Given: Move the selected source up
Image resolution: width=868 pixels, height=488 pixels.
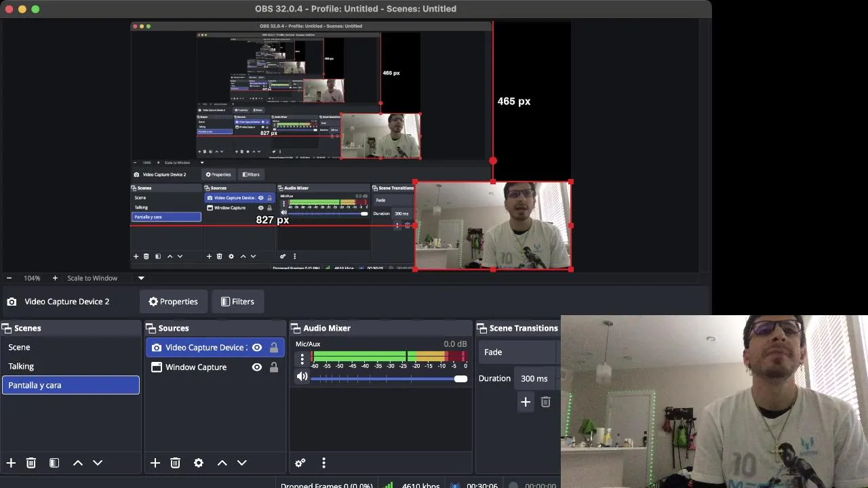Looking at the screenshot, I should pos(222,463).
